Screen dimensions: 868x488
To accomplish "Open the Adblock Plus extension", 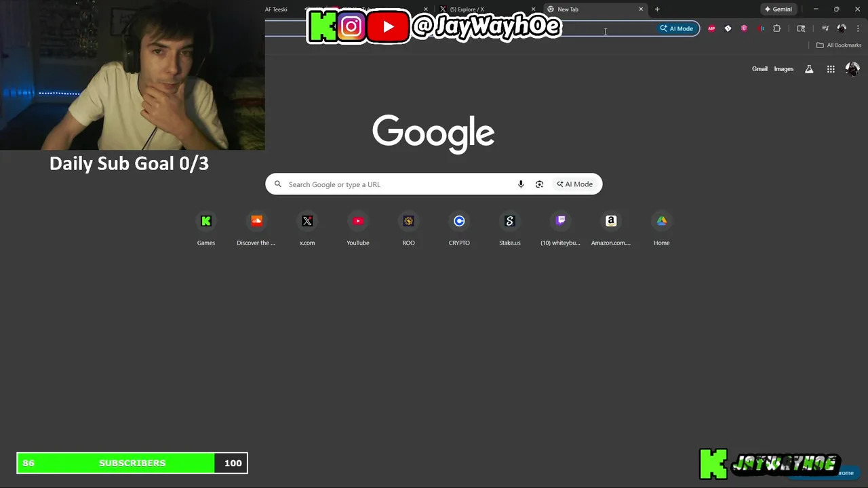I will (711, 28).
